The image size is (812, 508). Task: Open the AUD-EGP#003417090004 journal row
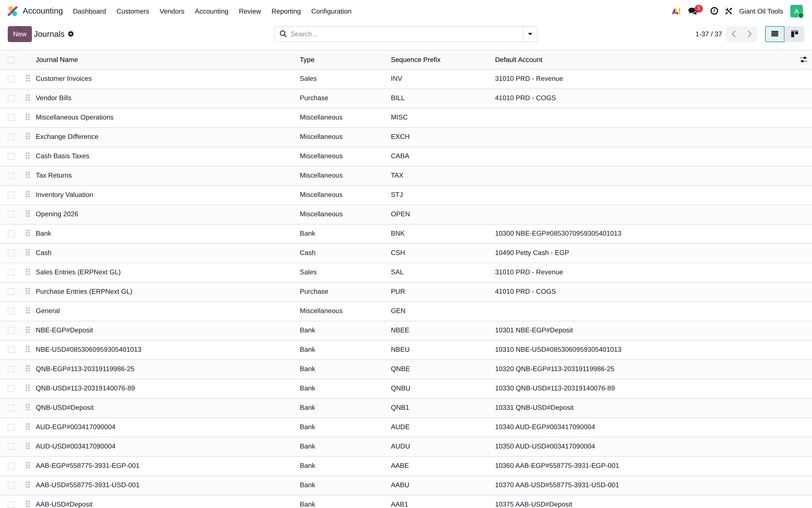click(406, 427)
